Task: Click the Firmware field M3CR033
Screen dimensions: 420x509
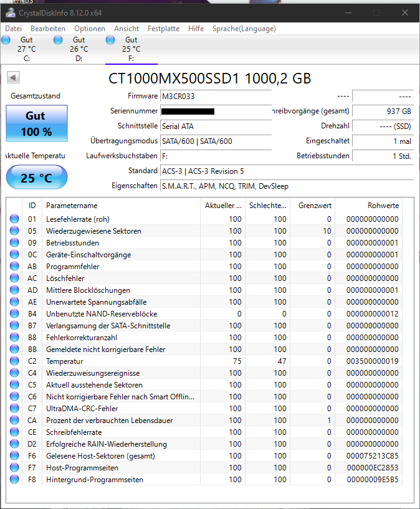Action: tap(216, 97)
